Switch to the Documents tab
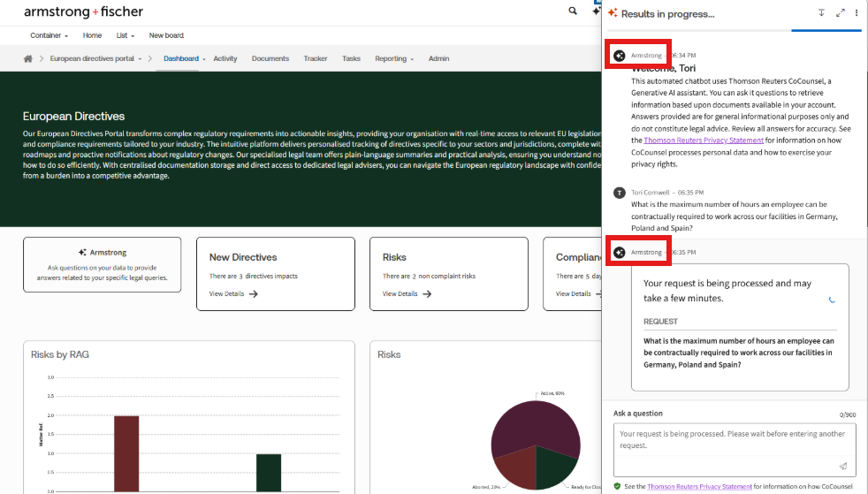The height and width of the screenshot is (494, 868). point(270,59)
